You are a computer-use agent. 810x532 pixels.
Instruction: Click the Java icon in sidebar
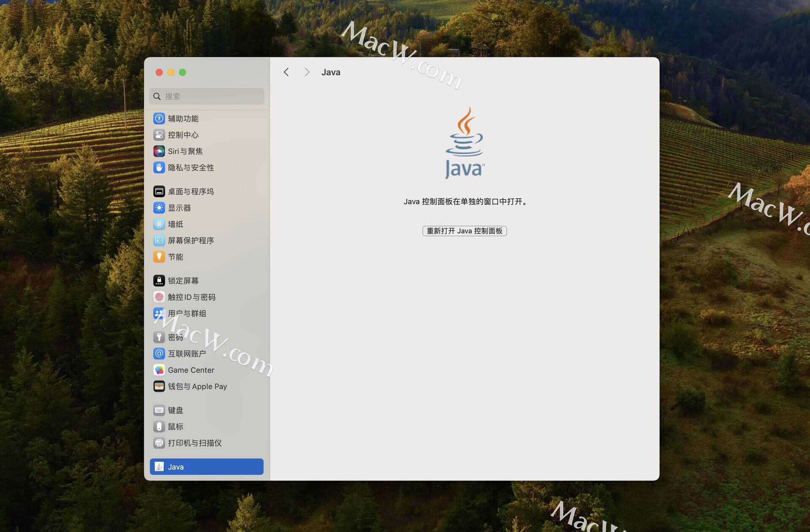point(159,467)
